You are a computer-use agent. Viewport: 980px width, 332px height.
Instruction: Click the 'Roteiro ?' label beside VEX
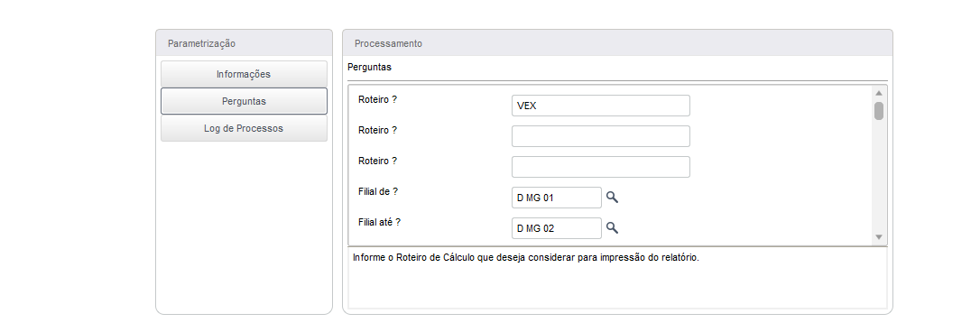pos(377,99)
